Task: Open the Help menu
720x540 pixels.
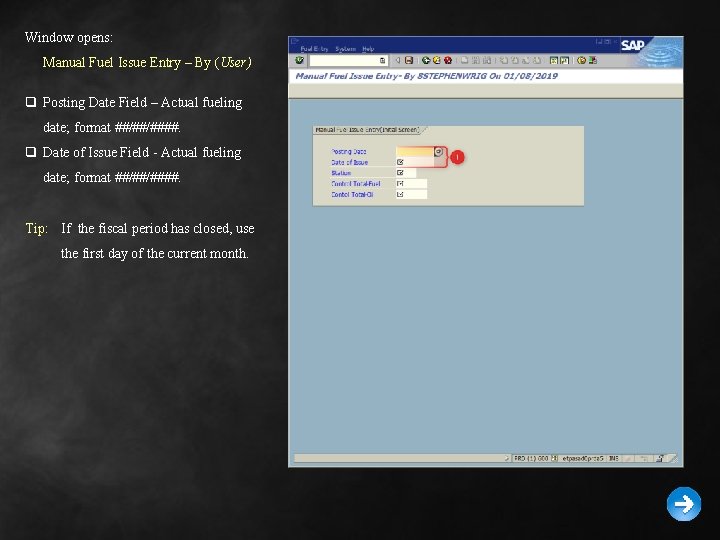Action: point(368,49)
